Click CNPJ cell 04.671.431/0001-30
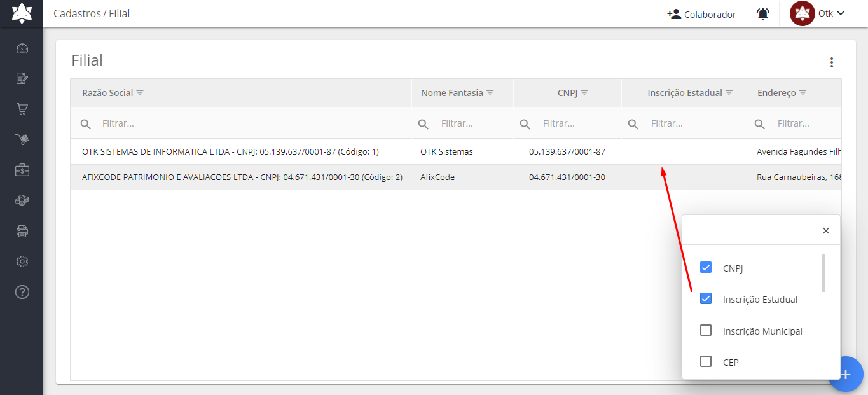The width and height of the screenshot is (868, 395). [567, 177]
